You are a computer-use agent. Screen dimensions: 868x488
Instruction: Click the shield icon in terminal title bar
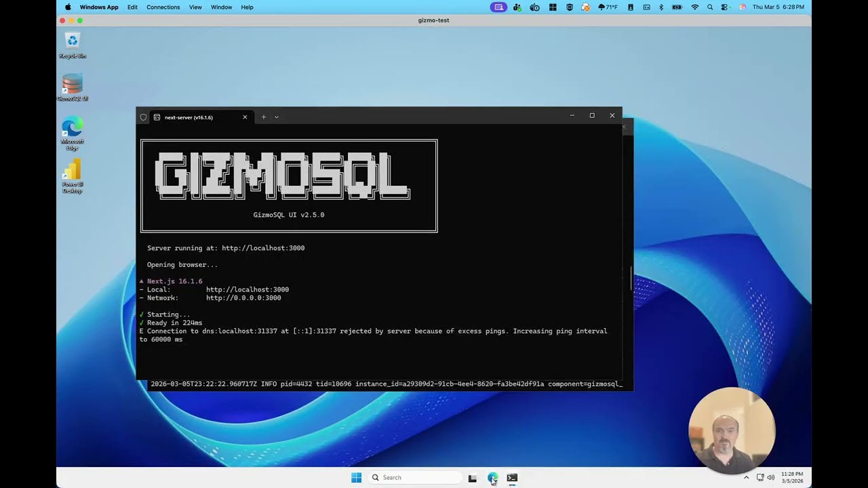[143, 117]
